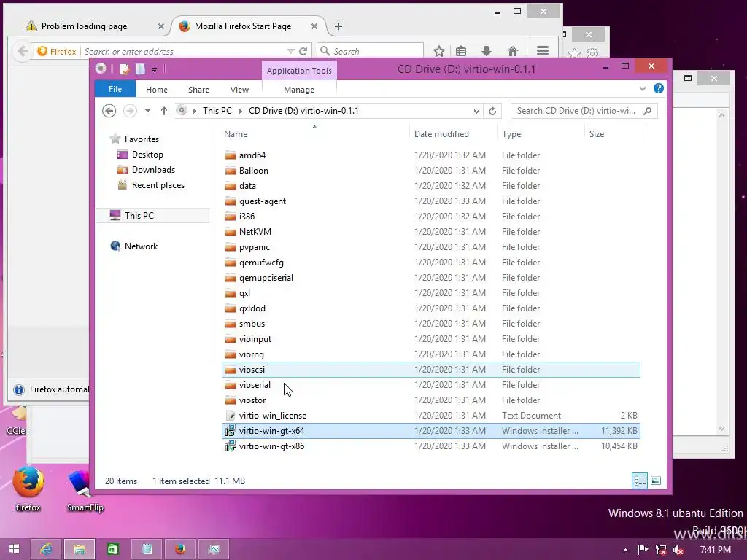Open Firefox downloads arrow icon

coord(486,51)
